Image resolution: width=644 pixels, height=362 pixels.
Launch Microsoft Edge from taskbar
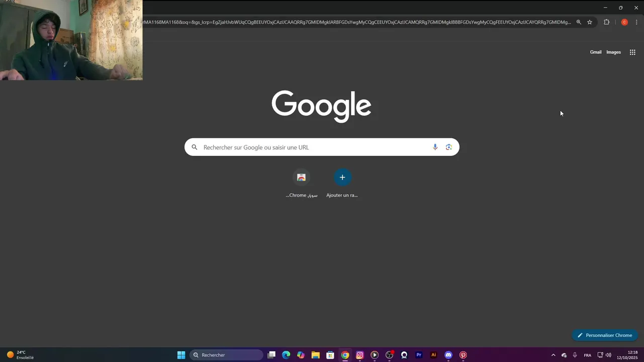286,355
